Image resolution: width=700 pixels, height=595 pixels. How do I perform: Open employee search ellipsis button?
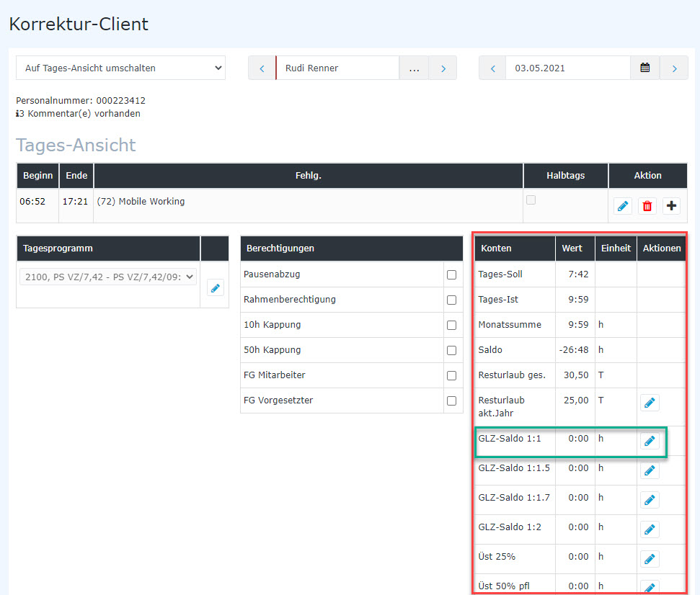point(414,68)
